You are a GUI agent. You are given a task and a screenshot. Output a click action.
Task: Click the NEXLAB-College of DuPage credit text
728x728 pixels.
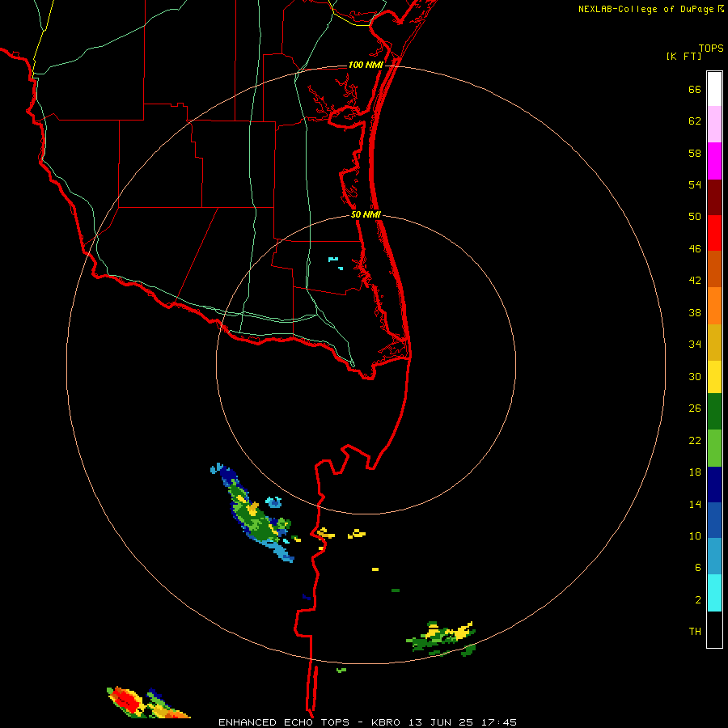pyautogui.click(x=646, y=9)
